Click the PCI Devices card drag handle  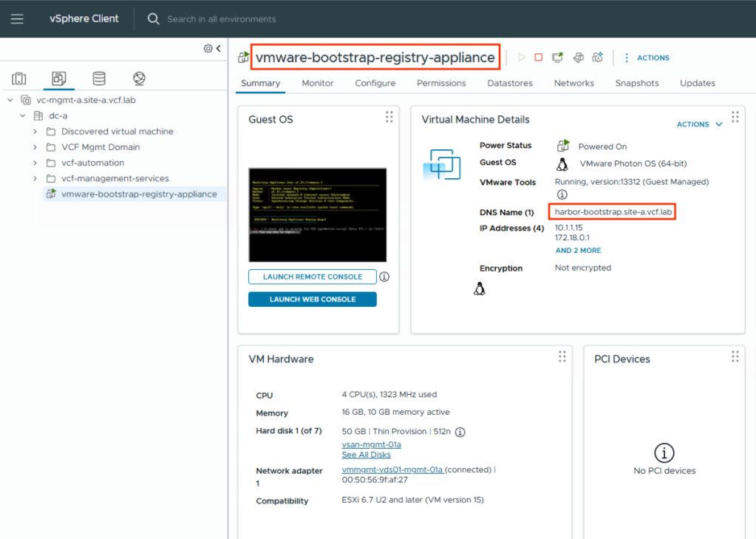coord(735,356)
